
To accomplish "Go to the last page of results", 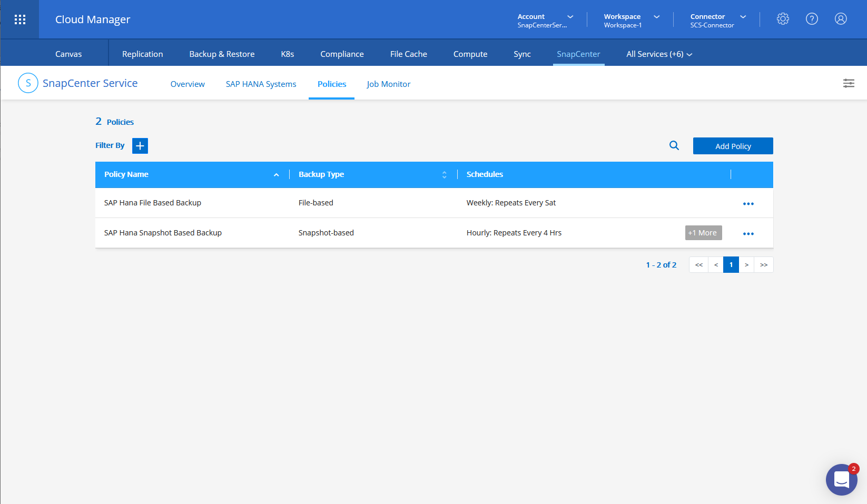I will point(763,265).
